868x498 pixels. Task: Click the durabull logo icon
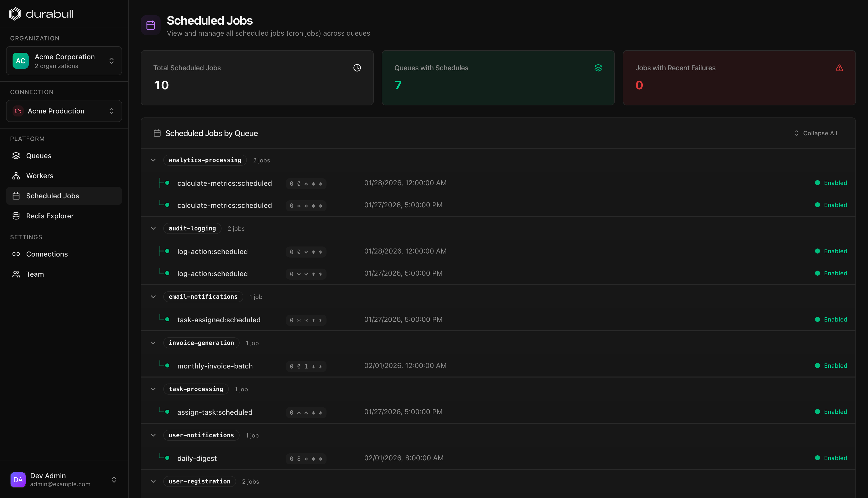coord(15,14)
